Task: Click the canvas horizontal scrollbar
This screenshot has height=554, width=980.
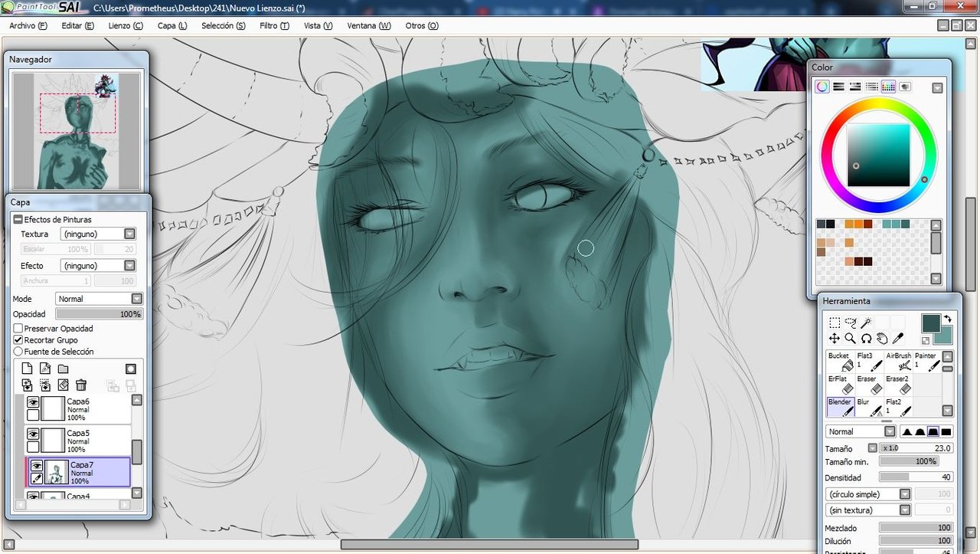Action: click(x=489, y=544)
